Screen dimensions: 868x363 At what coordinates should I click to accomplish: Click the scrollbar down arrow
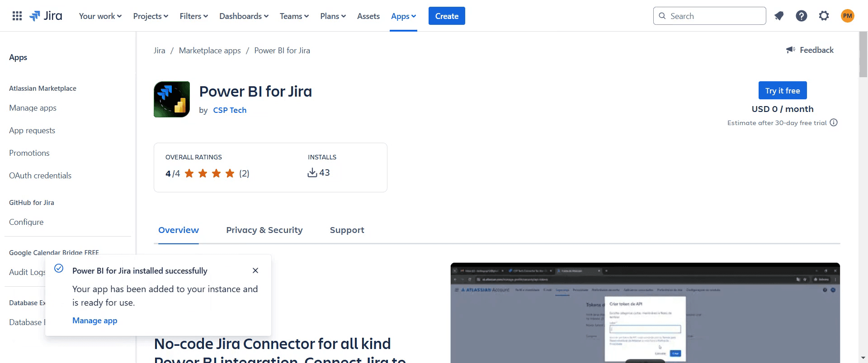click(x=863, y=359)
